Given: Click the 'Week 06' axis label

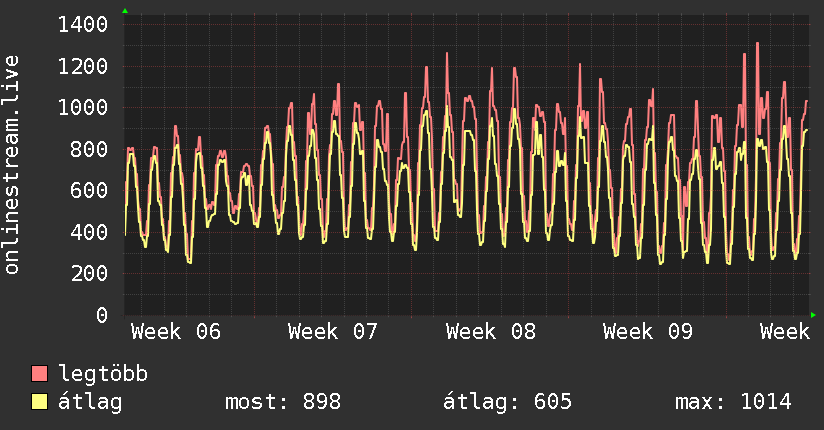Looking at the screenshot, I should point(176,332).
